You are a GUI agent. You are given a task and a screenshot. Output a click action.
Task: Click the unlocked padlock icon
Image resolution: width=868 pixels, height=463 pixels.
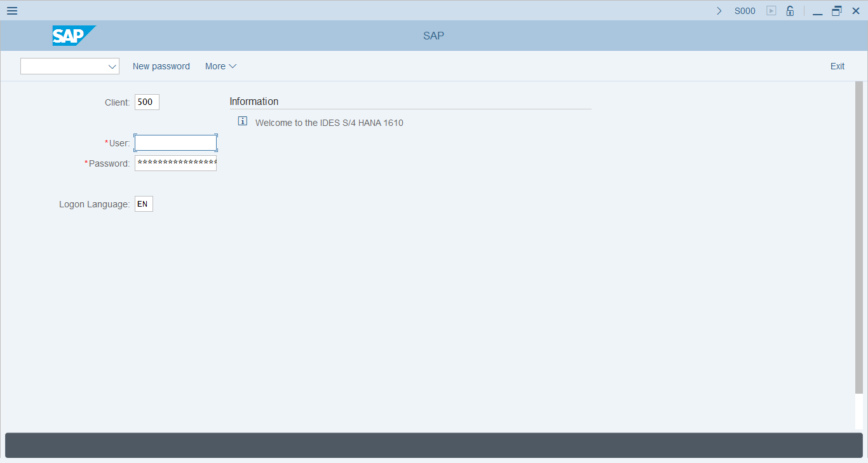pyautogui.click(x=790, y=11)
